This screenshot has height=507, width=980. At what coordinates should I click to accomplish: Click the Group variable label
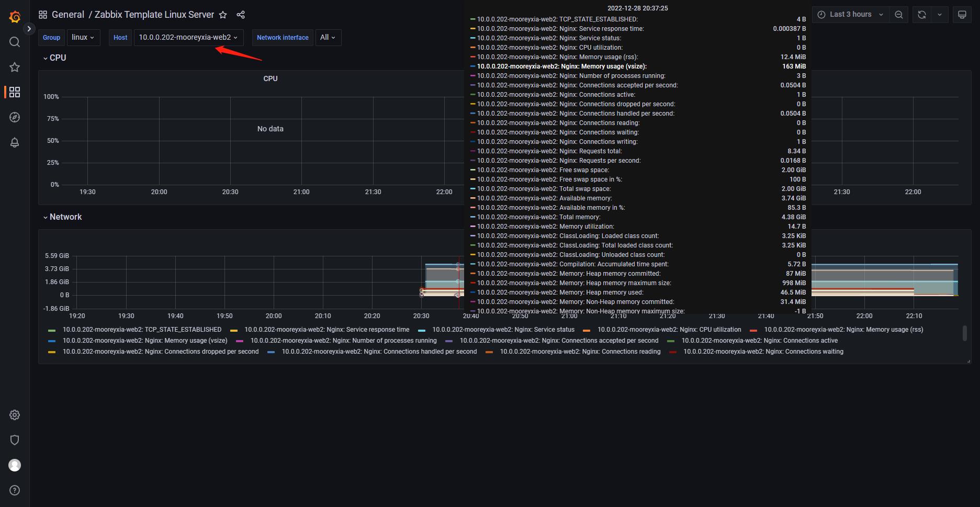click(x=51, y=37)
